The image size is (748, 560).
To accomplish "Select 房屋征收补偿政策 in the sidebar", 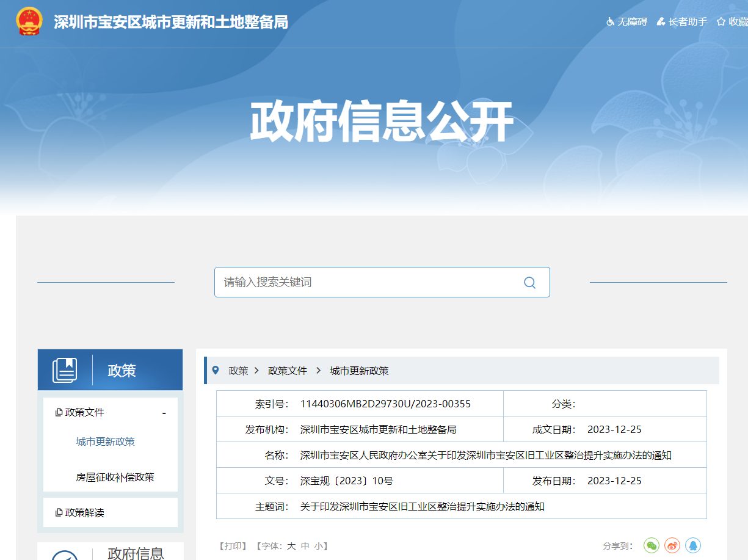I will tap(115, 477).
